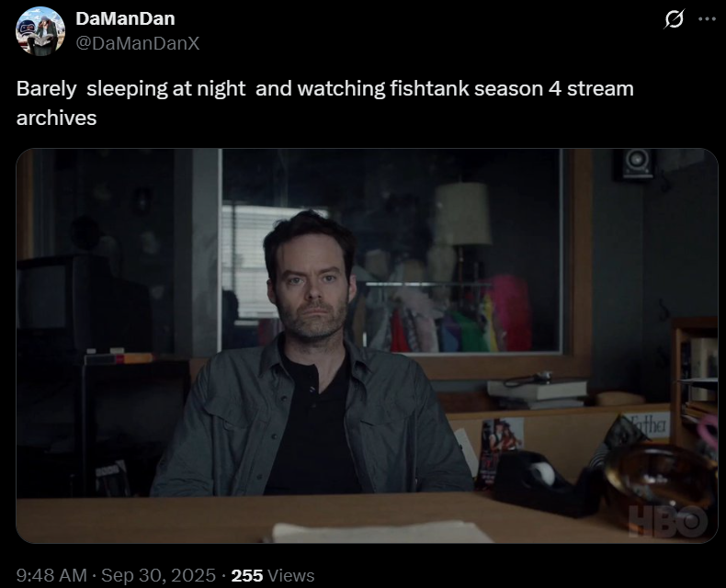Click the 9:48 AM timestamp link
This screenshot has height=588, width=726.
tap(51, 575)
